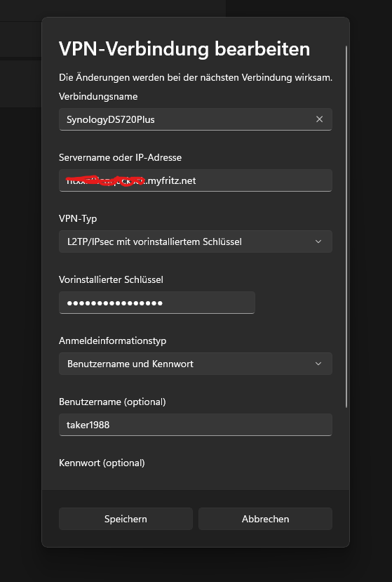The width and height of the screenshot is (392, 582).
Task: Click the dialog's vertical scrollbar thumb
Action: tap(346, 227)
